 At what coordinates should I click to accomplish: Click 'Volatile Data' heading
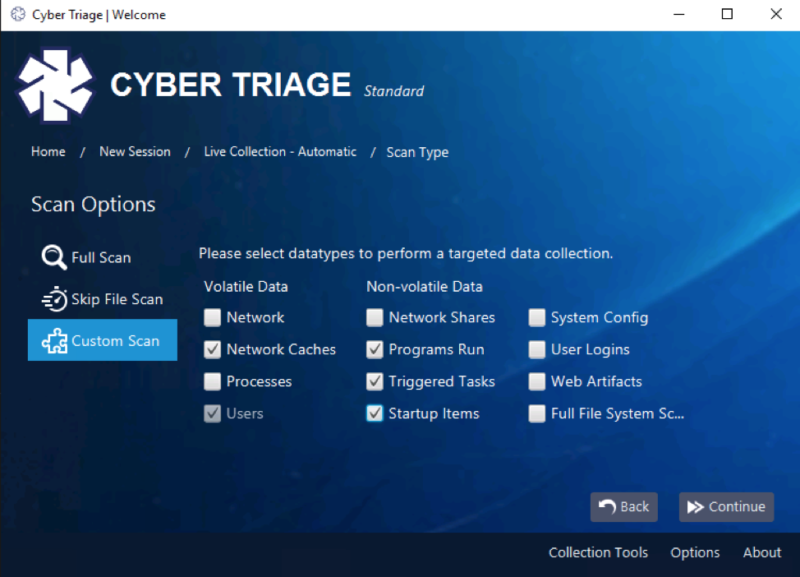click(246, 287)
